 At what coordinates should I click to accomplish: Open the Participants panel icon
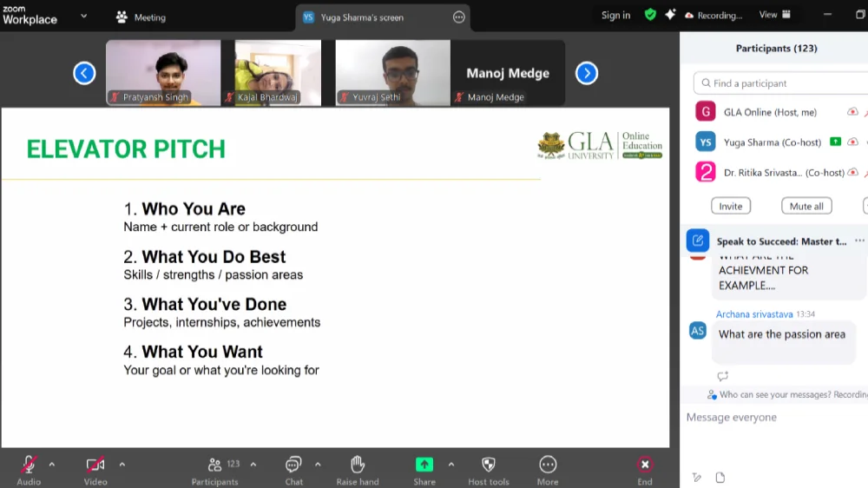[x=214, y=465]
